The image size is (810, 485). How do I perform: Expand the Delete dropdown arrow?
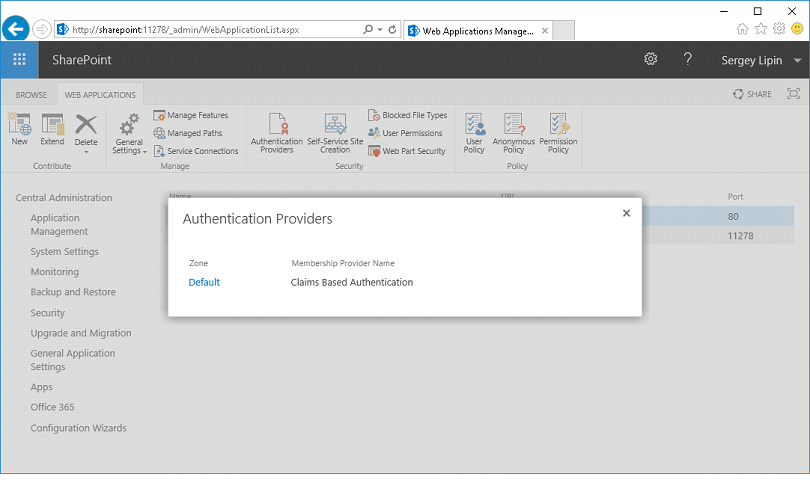coord(86,152)
